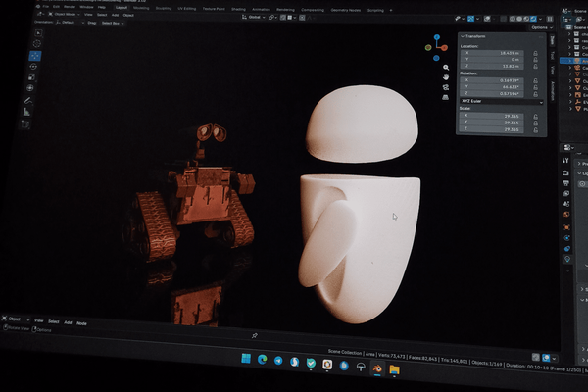Click the viewport zoom magnifier icon
The height and width of the screenshot is (392, 588).
[x=446, y=68]
